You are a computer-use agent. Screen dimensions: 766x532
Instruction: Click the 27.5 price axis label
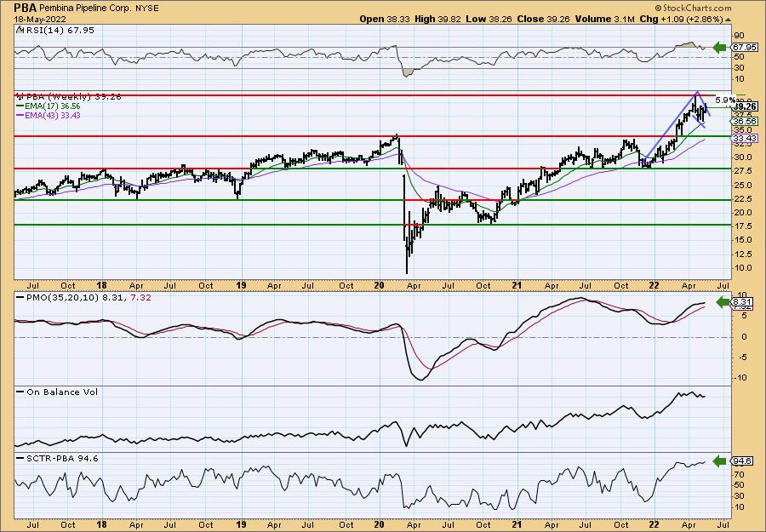741,171
